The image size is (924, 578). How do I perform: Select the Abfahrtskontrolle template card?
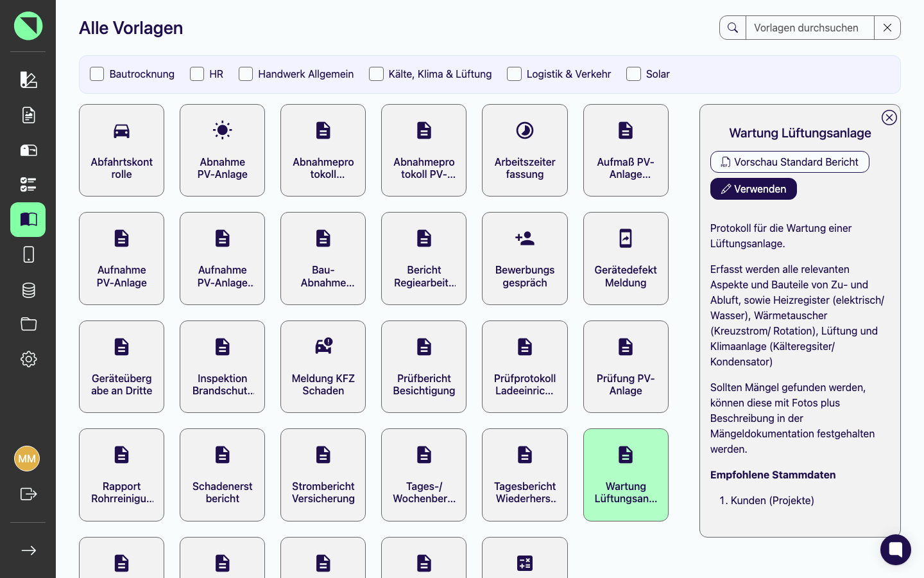(121, 150)
